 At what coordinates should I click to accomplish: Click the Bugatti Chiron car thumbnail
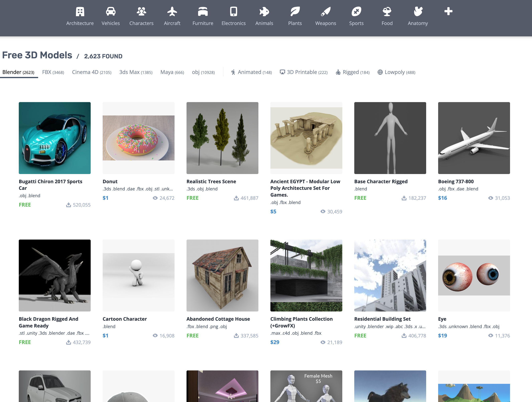coord(55,138)
